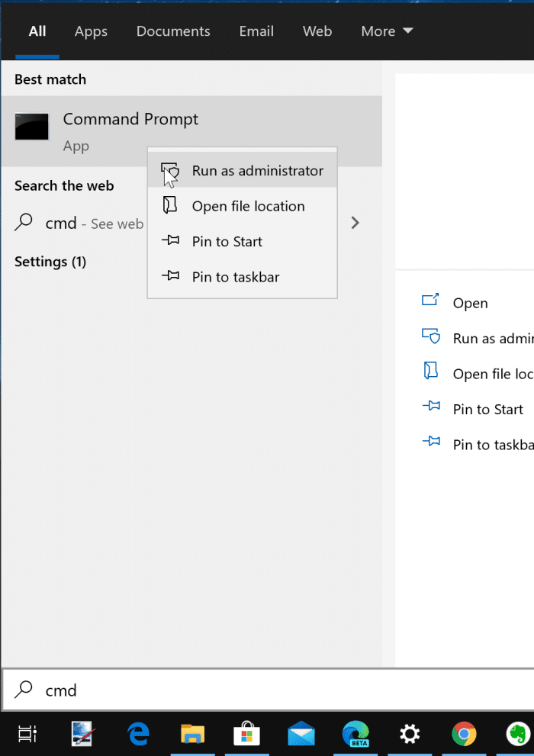The width and height of the screenshot is (534, 756).
Task: Open Task View from the taskbar
Action: pos(27,734)
